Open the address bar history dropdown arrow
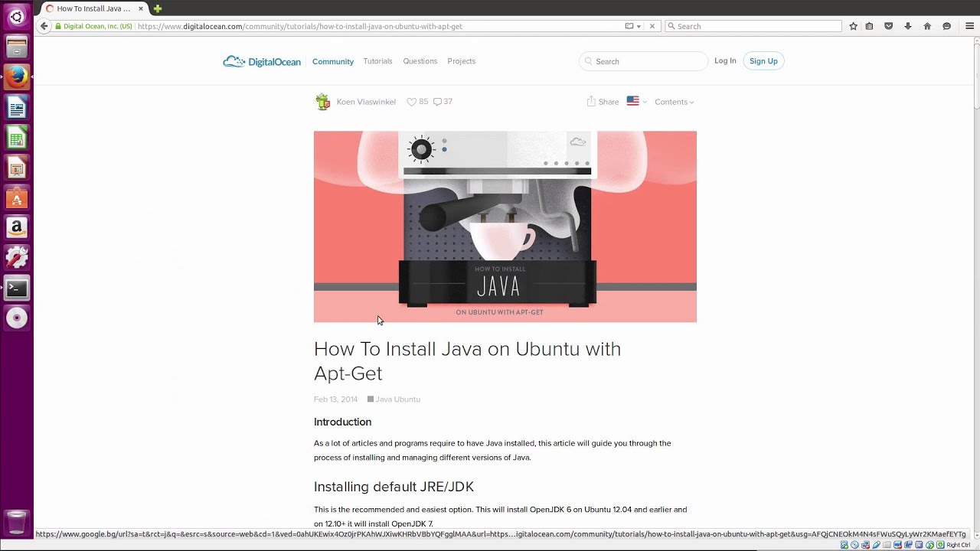980x551 pixels. click(x=639, y=26)
